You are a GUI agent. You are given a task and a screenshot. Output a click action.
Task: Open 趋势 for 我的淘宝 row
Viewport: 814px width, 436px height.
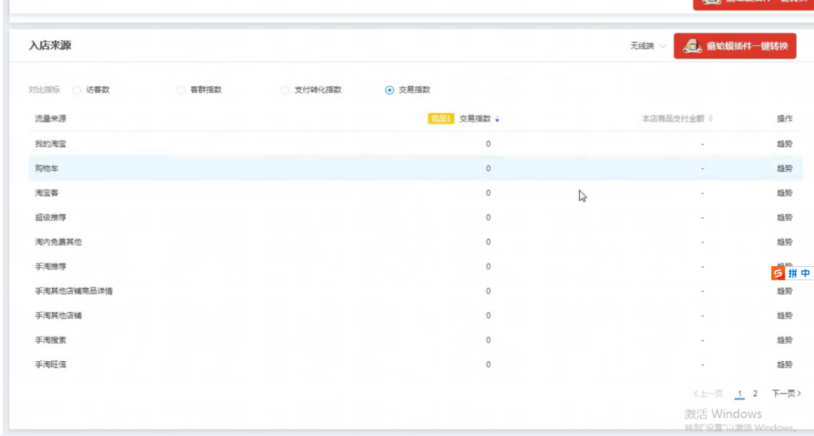(784, 144)
